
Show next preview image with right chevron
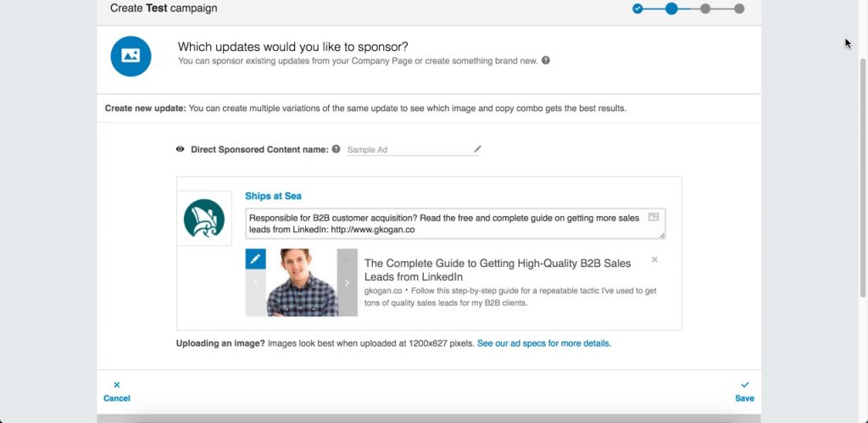347,283
